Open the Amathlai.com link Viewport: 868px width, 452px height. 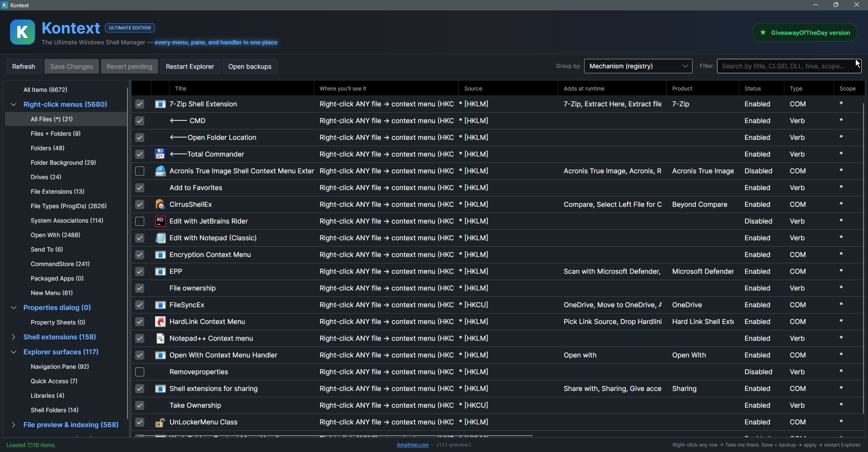(x=413, y=445)
